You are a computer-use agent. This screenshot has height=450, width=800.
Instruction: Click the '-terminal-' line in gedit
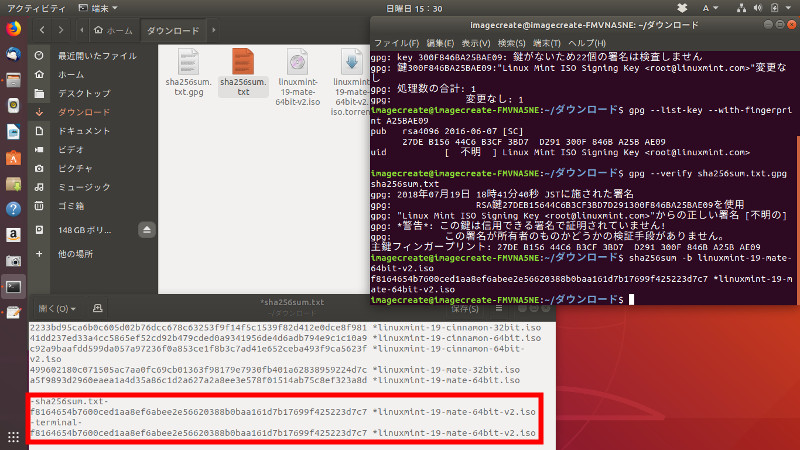[56, 422]
